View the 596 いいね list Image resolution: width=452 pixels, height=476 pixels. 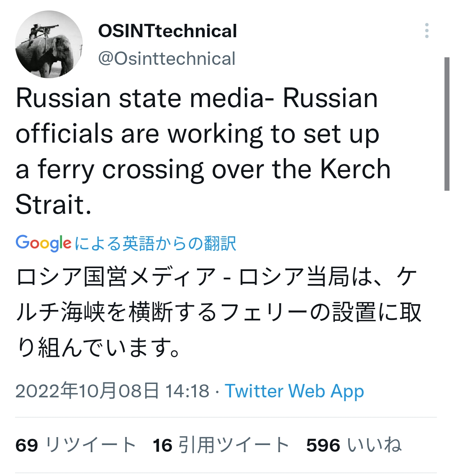tap(354, 445)
